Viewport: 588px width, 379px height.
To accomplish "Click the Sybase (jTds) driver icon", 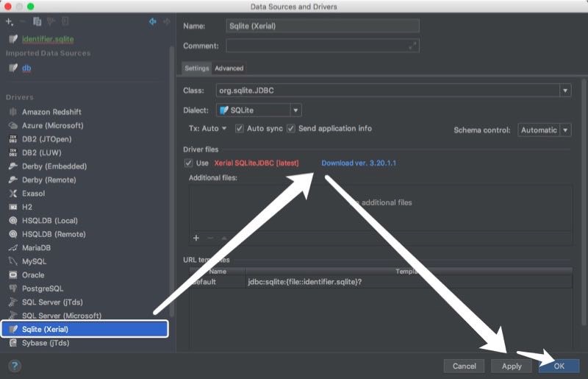I will click(13, 342).
